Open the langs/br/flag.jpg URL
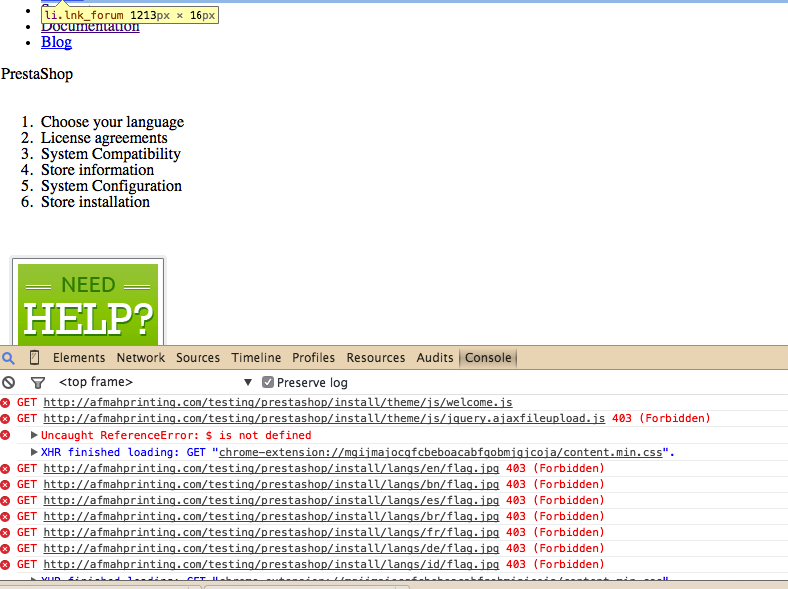Screen dimensions: 788x589 (x=271, y=517)
